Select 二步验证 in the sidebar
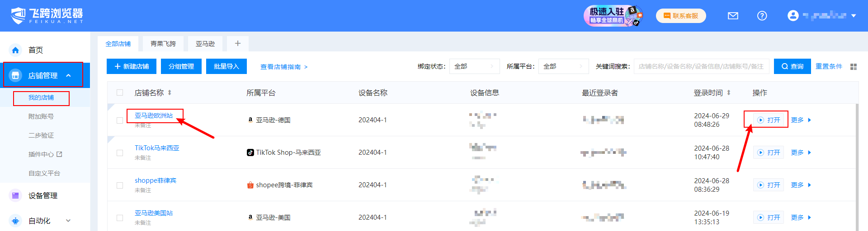The height and width of the screenshot is (231, 868). click(x=41, y=135)
